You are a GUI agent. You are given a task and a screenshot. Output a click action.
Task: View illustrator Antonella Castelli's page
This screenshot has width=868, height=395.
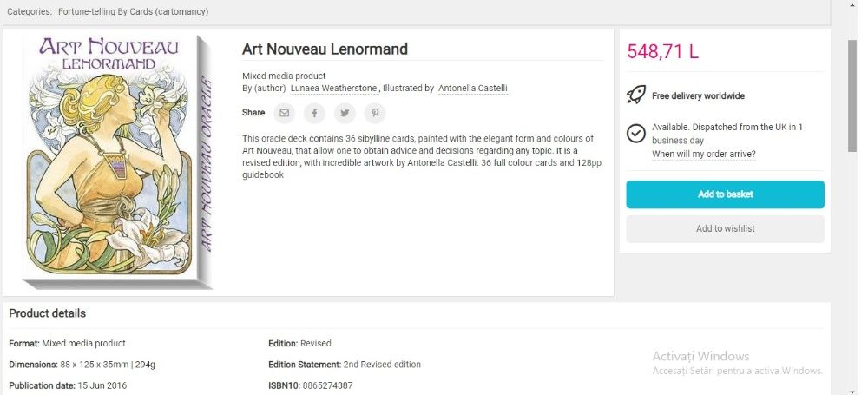(473, 89)
